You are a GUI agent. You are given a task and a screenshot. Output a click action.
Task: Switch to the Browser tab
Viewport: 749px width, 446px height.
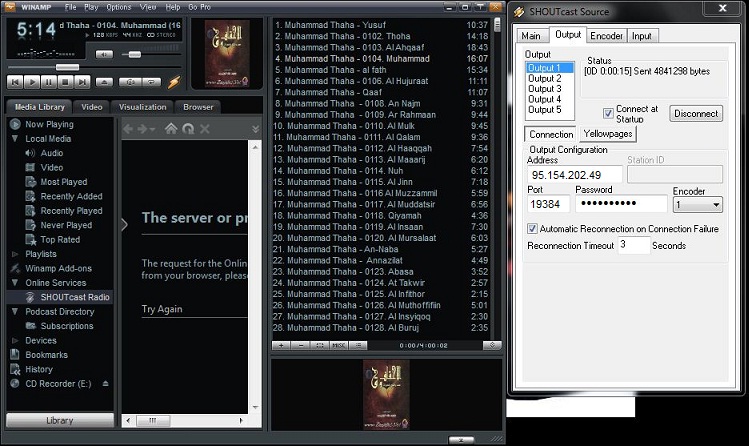pyautogui.click(x=198, y=107)
